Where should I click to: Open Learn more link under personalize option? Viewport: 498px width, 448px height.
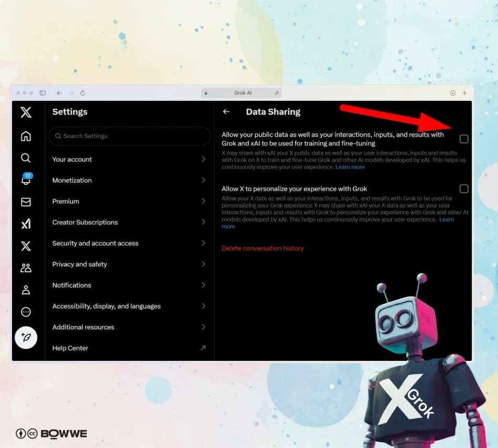tap(447, 220)
